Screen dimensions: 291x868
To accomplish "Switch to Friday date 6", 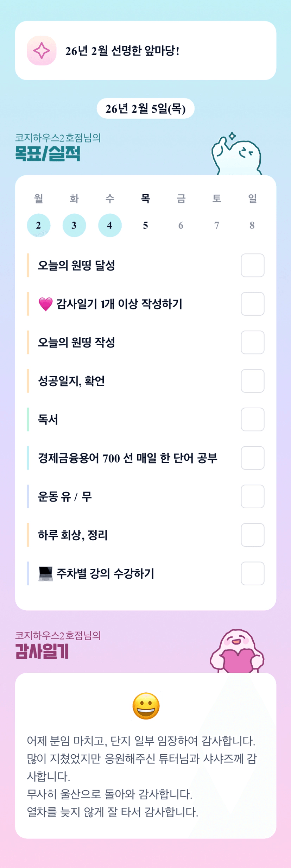I will 181,225.
